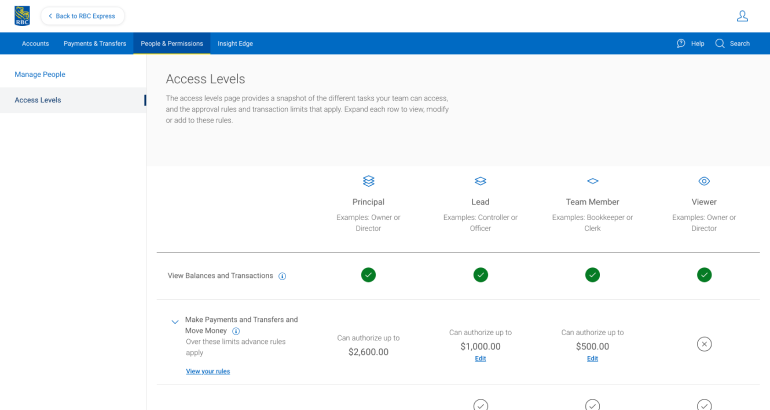Toggle Viewer X for Make Payments

point(704,344)
